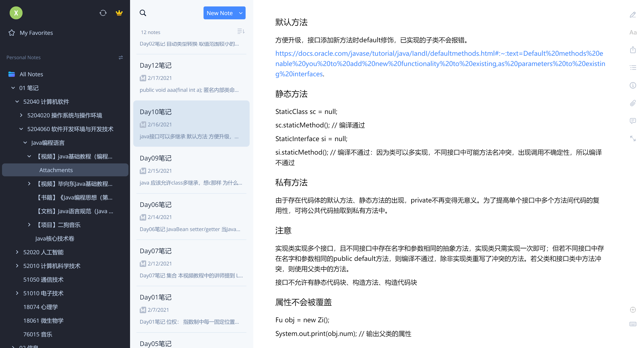Open the attachments paperclip icon

click(633, 103)
